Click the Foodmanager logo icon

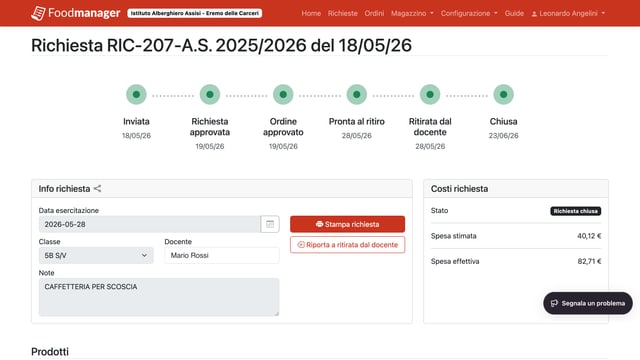coord(38,13)
